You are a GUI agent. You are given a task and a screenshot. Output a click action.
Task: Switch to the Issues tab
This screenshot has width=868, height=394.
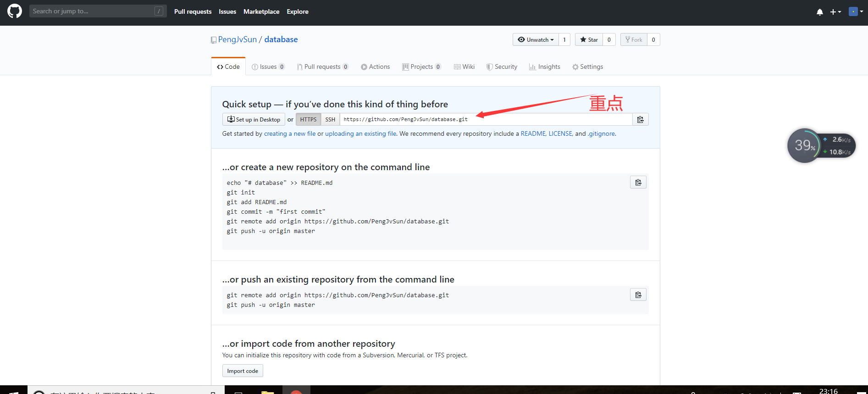(268, 67)
